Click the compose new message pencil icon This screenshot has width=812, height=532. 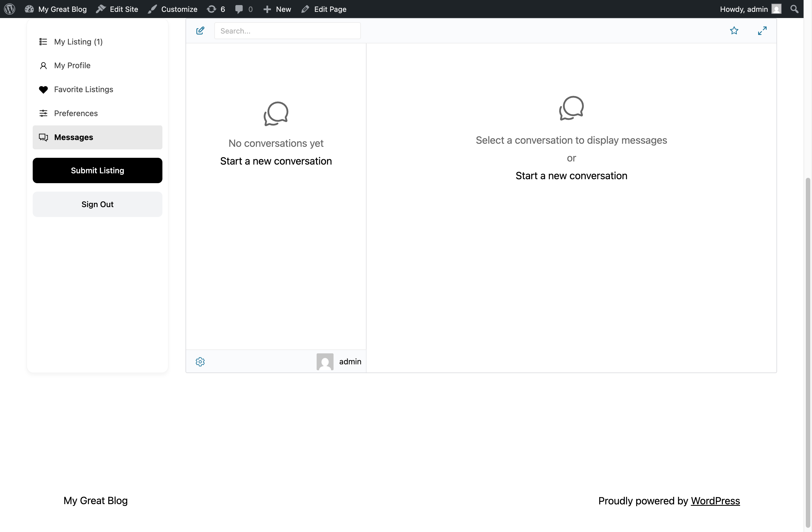(x=200, y=31)
